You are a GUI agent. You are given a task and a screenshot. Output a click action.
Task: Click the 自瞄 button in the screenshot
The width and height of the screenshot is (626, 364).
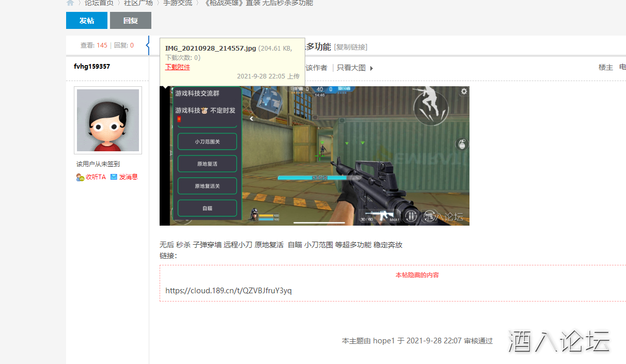click(207, 208)
